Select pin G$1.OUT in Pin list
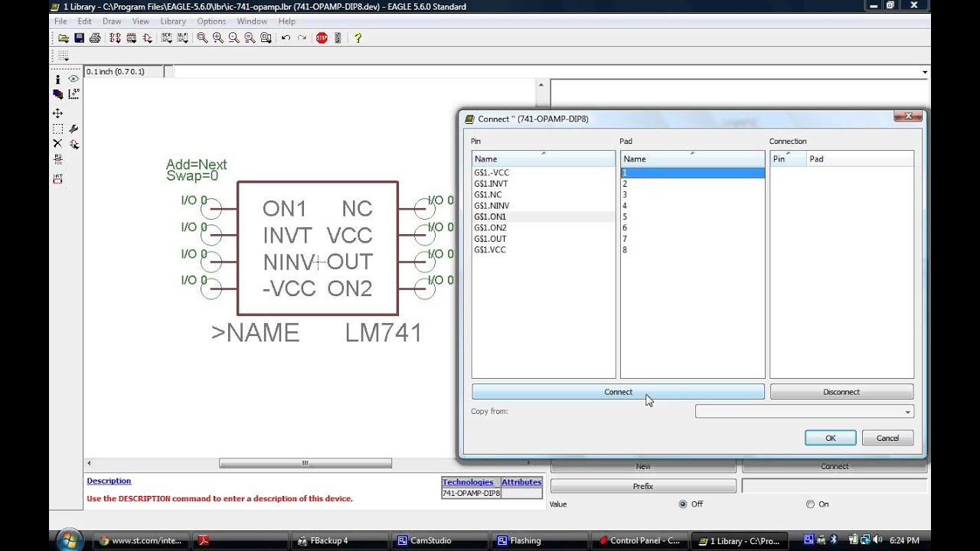The image size is (980, 551). point(544,239)
